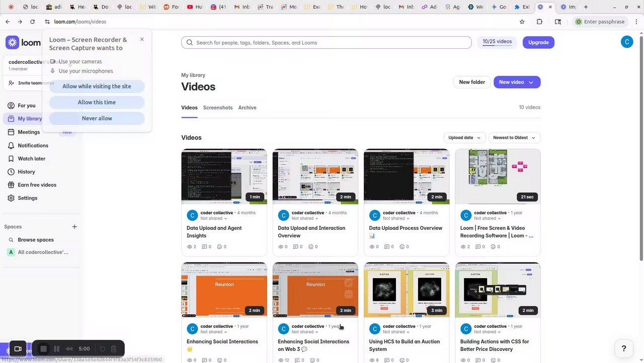Open the Newest to Oldest dropdown
The image size is (644, 363).
point(515,138)
